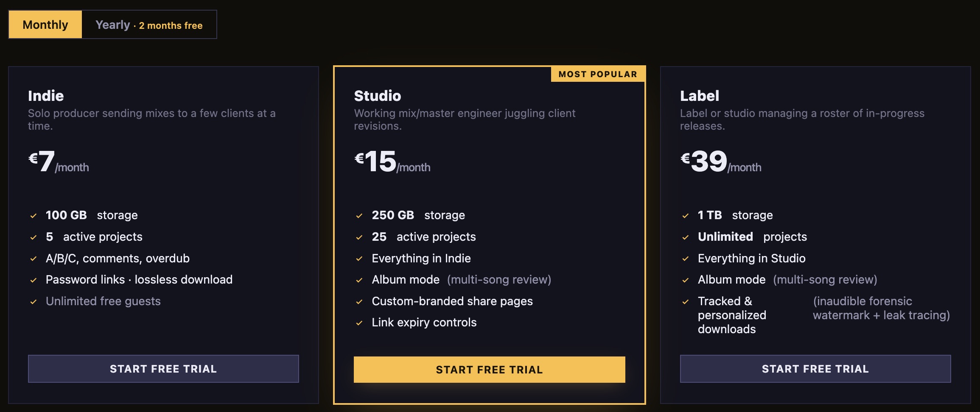Image resolution: width=980 pixels, height=412 pixels.
Task: Click checkmark beside 250 GB storage
Action: (x=359, y=216)
